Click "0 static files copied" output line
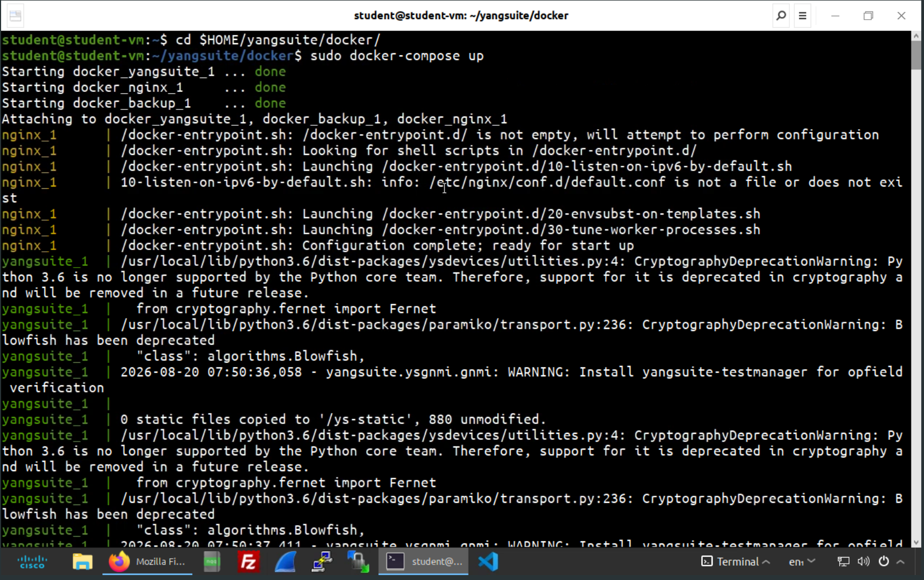The image size is (924, 580). coord(333,420)
